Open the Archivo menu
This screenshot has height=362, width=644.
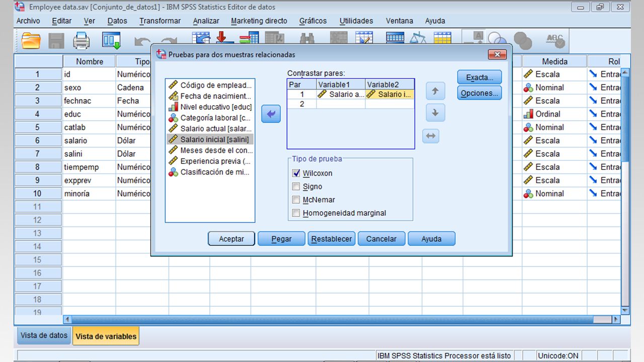coord(28,21)
